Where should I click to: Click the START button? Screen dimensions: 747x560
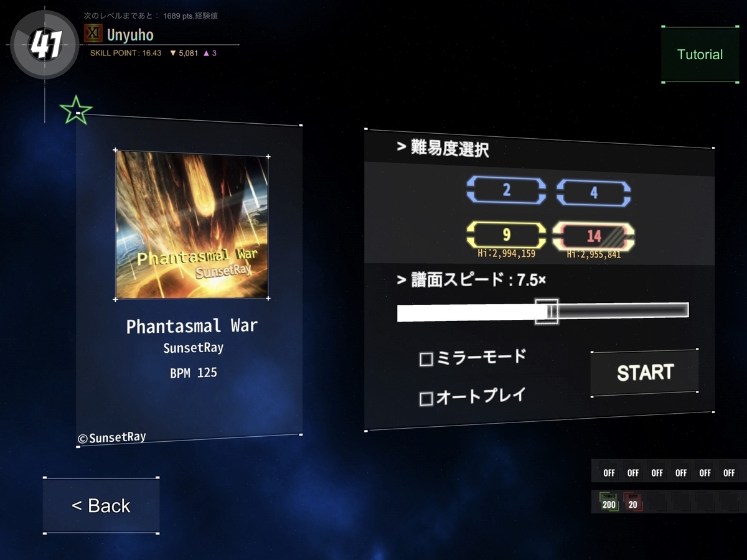[644, 372]
